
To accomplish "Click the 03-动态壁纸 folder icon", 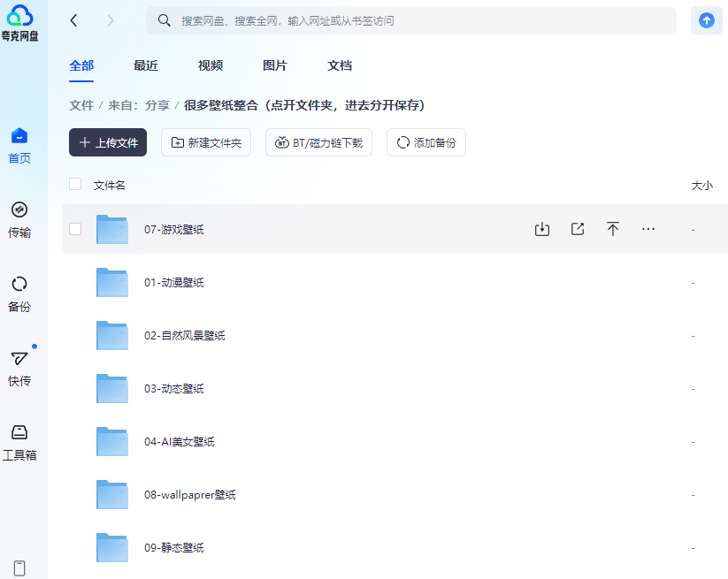I will point(112,388).
